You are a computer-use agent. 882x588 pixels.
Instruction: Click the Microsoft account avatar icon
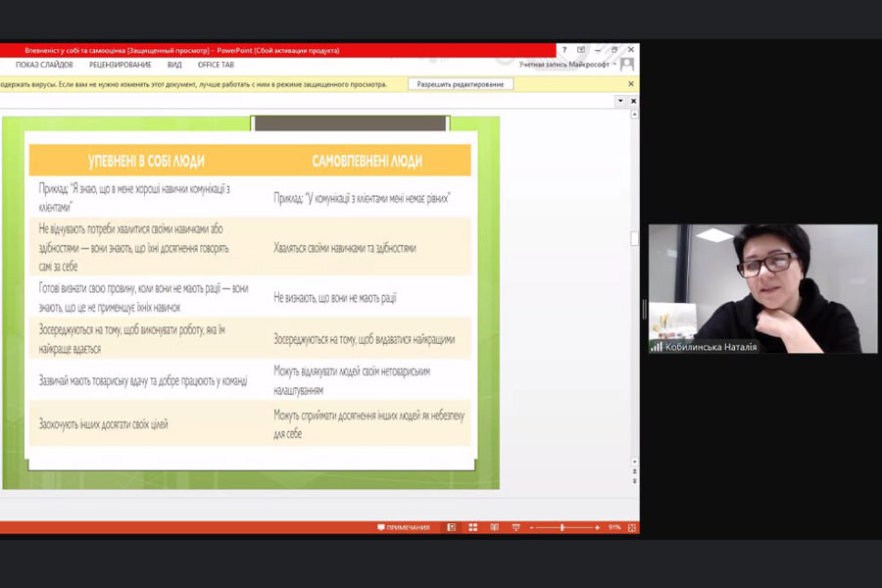(x=627, y=65)
